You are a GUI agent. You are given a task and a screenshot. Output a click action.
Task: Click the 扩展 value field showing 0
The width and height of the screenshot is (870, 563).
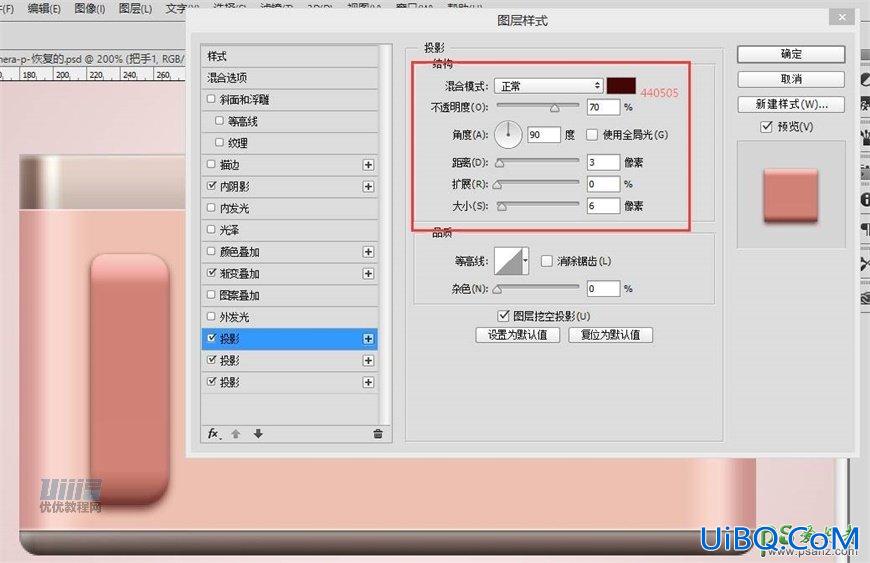point(603,184)
